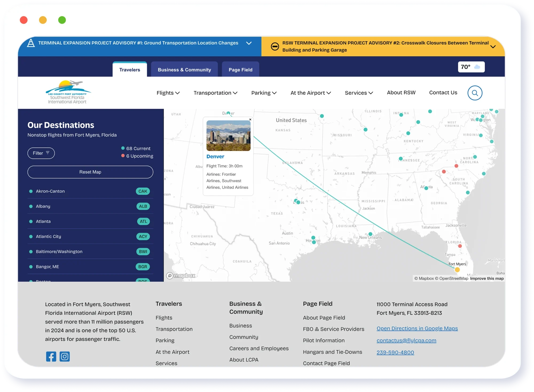Close the Denver destination popup
The width and height of the screenshot is (534, 392).
(x=250, y=120)
